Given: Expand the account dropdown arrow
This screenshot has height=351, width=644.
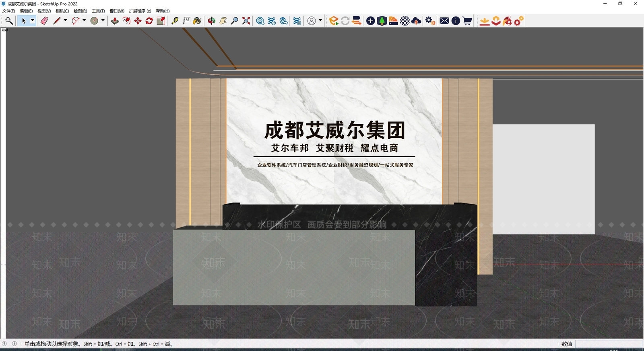Looking at the screenshot, I should (320, 20).
